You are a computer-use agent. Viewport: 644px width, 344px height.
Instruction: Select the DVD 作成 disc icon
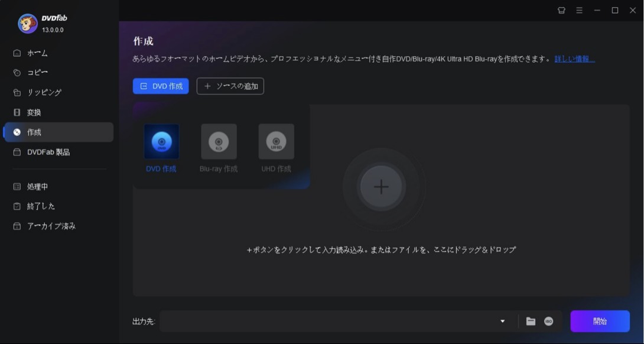click(161, 141)
